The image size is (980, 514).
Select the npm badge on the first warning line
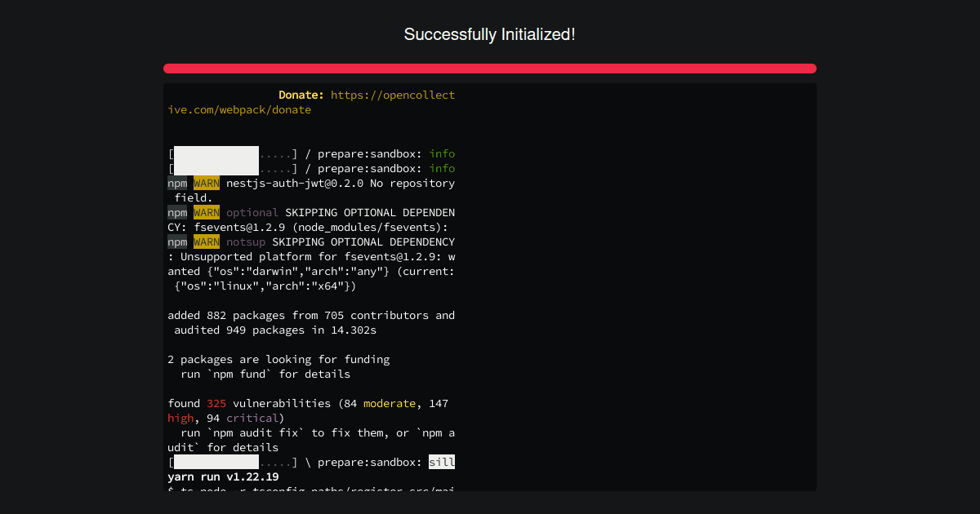click(176, 183)
